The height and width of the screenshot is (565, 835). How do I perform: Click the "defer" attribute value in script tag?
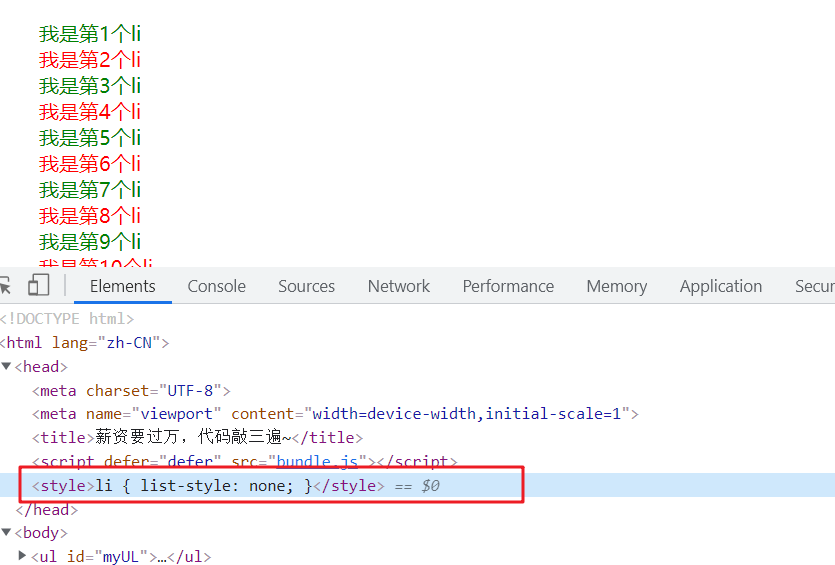point(190,461)
